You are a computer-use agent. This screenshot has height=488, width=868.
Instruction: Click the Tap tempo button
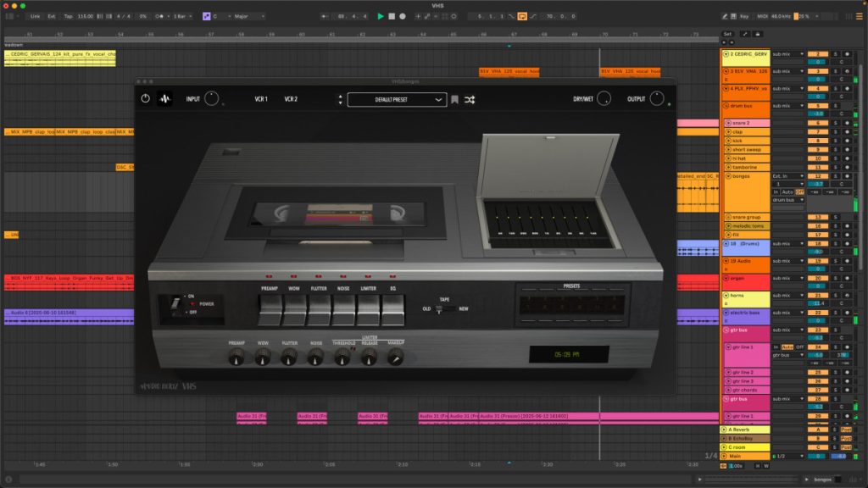point(68,17)
